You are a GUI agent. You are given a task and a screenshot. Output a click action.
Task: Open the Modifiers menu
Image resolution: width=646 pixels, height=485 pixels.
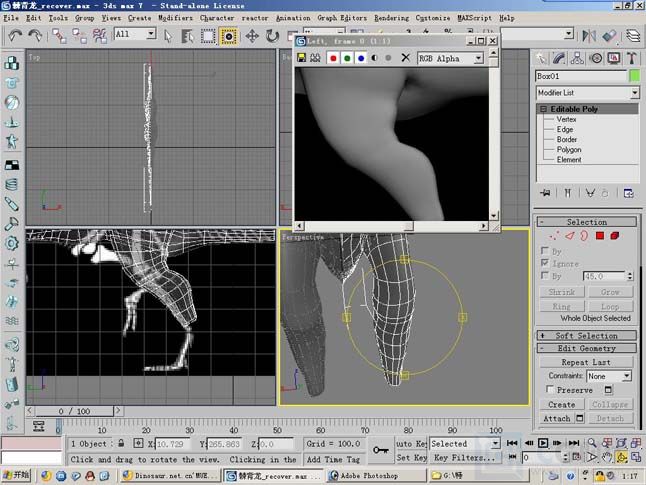click(x=176, y=18)
